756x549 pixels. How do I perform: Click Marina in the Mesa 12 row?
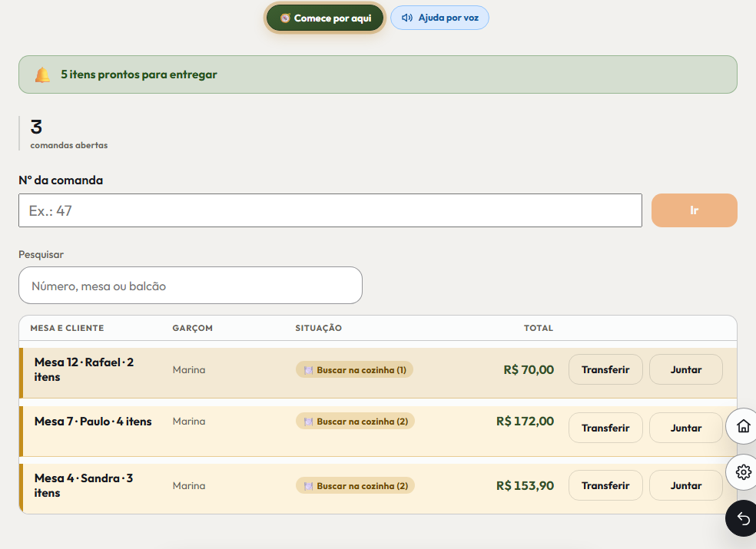pyautogui.click(x=189, y=369)
